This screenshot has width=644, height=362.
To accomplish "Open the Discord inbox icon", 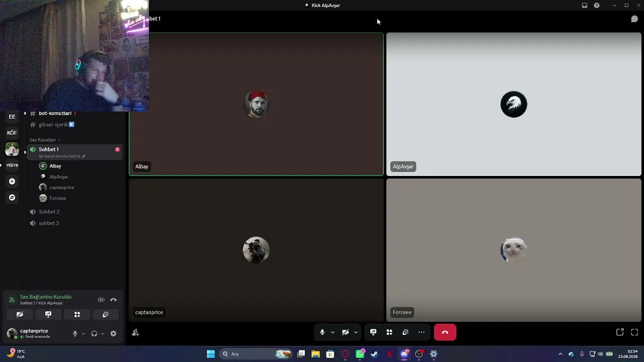I will (585, 6).
